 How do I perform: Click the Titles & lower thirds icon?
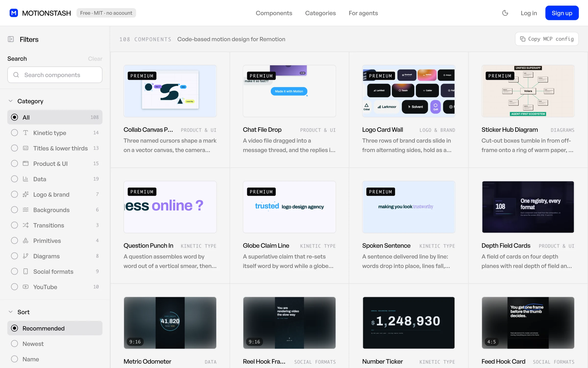coord(25,148)
